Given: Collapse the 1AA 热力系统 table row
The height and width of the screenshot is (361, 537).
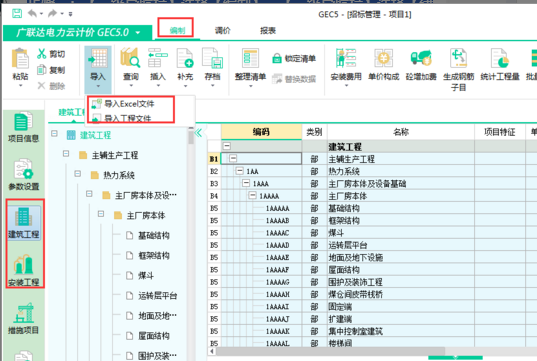Looking at the screenshot, I should [x=240, y=171].
